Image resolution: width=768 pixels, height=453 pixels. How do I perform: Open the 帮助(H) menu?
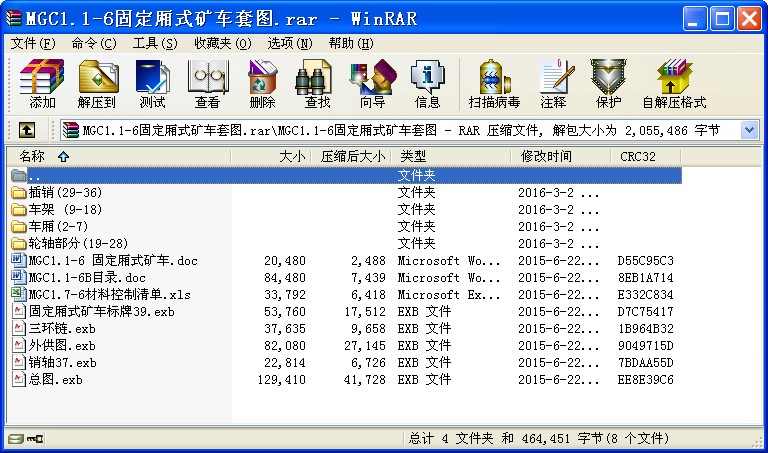pos(351,44)
